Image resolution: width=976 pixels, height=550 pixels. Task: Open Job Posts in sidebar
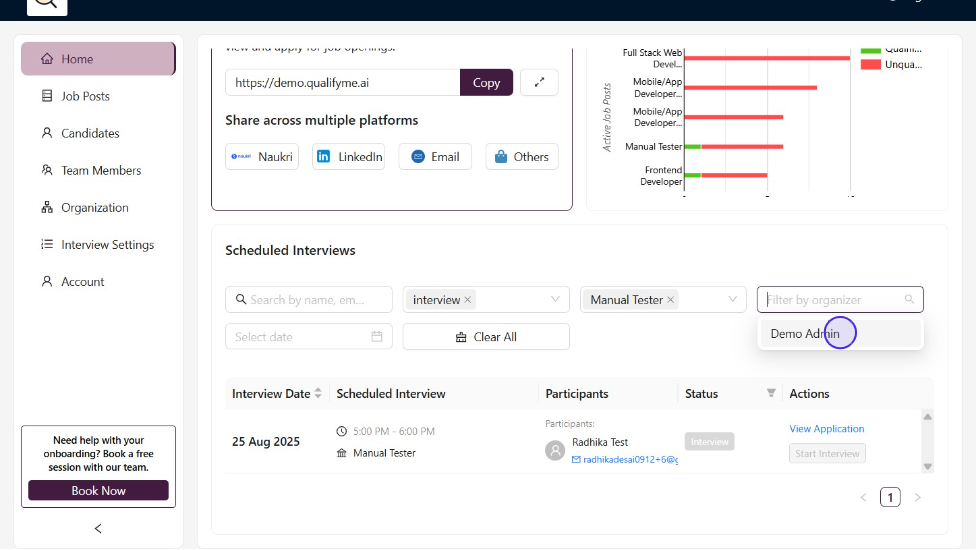(x=85, y=96)
